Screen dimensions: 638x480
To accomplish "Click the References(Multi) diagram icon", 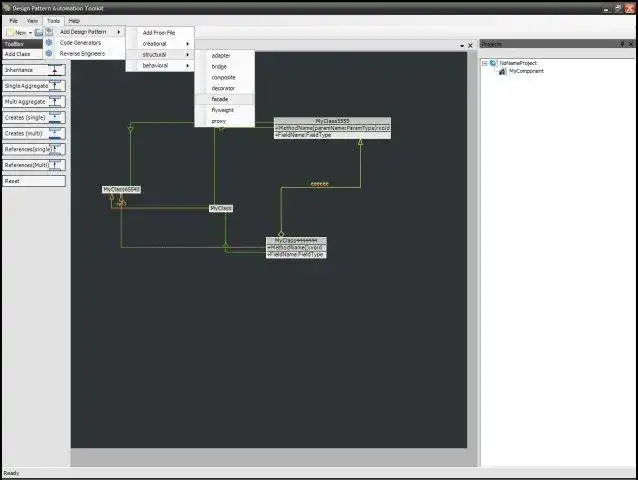I will 55,165.
